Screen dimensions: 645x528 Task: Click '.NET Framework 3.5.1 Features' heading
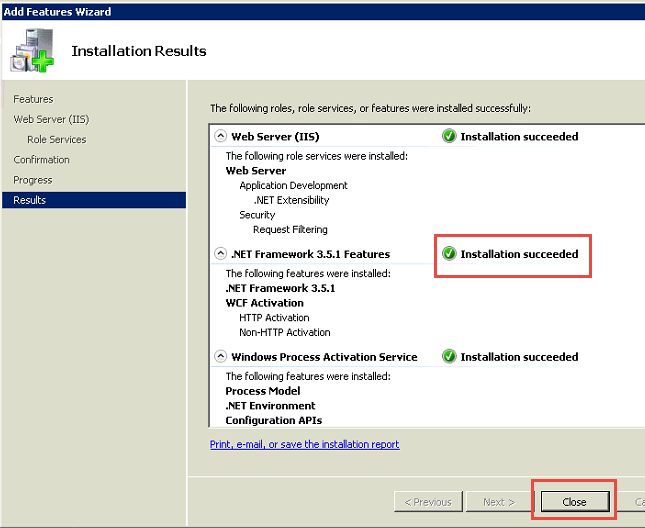[x=311, y=254]
